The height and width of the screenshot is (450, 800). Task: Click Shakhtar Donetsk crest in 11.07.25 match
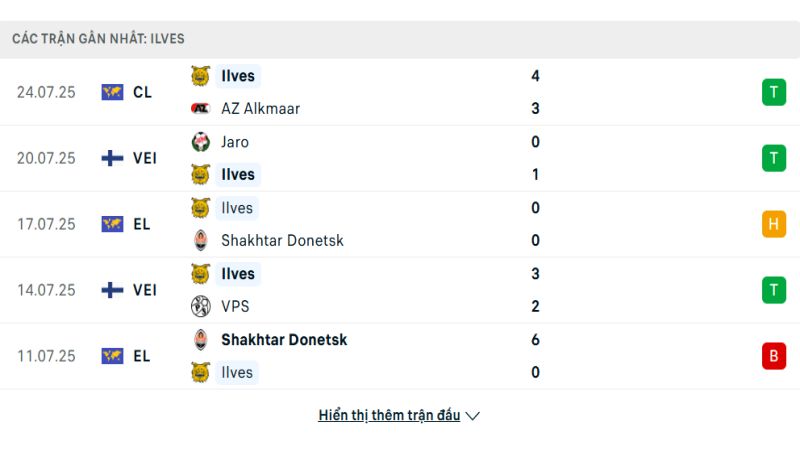coord(201,340)
